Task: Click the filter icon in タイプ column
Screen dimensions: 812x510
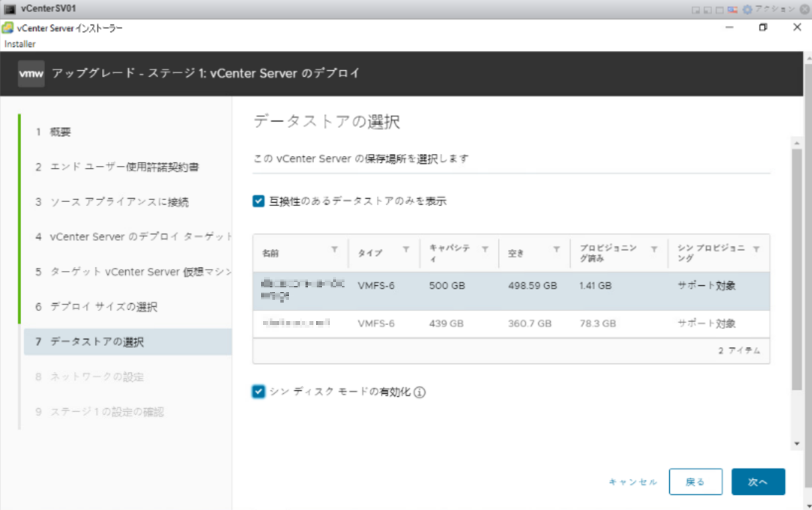Action: [x=406, y=250]
